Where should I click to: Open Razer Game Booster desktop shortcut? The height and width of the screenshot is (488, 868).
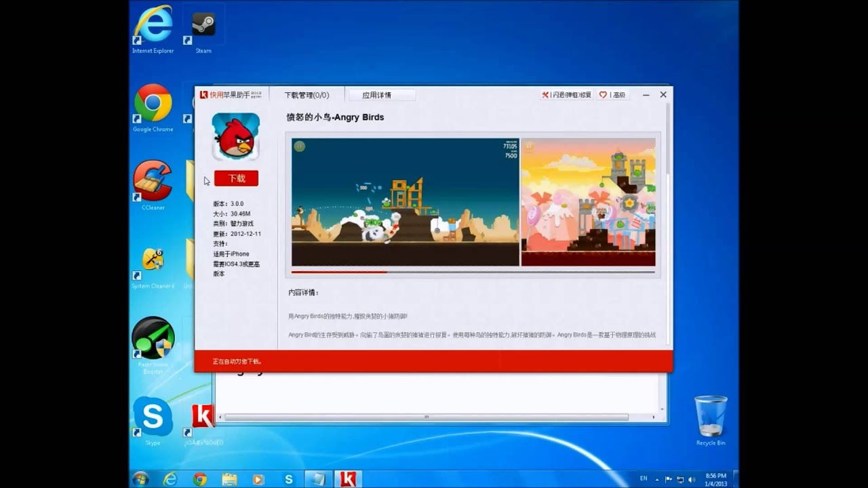[153, 346]
